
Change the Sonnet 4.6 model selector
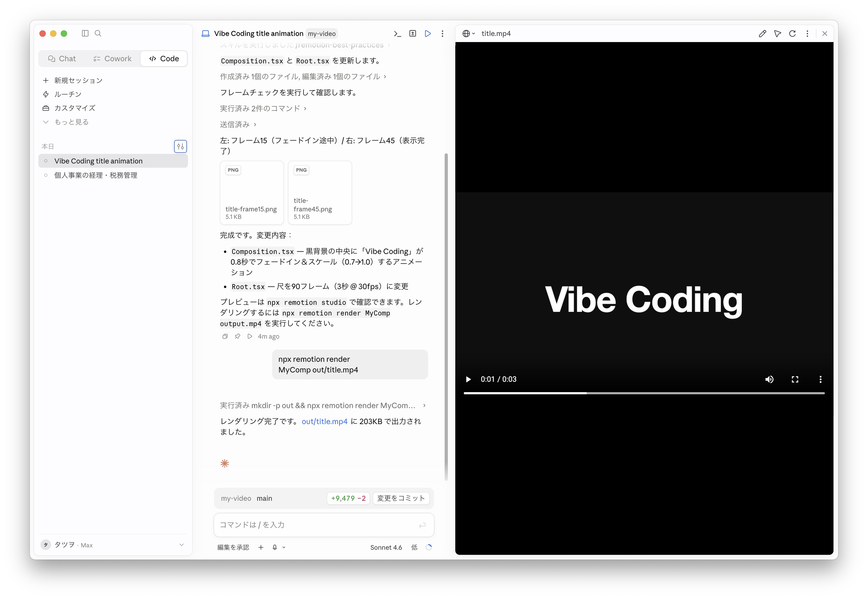click(386, 547)
